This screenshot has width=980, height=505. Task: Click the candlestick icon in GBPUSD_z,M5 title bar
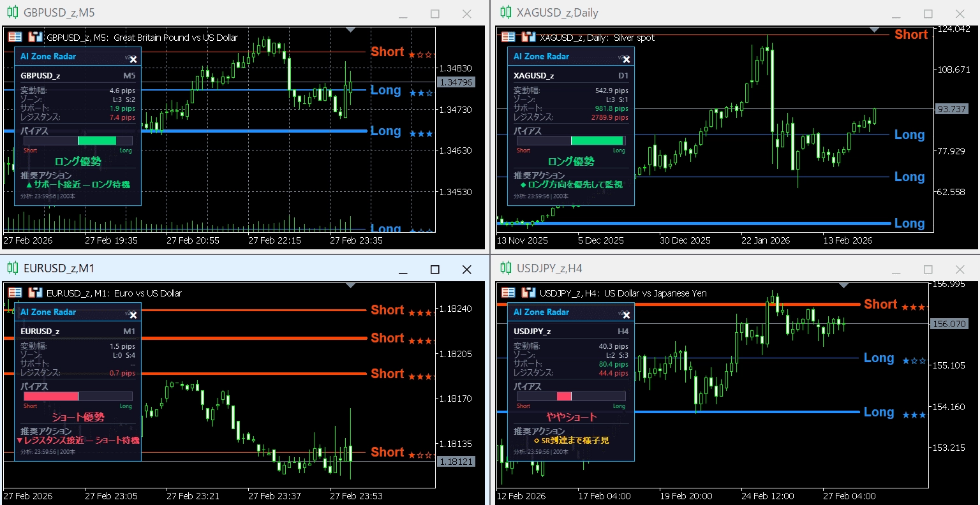[x=12, y=13]
